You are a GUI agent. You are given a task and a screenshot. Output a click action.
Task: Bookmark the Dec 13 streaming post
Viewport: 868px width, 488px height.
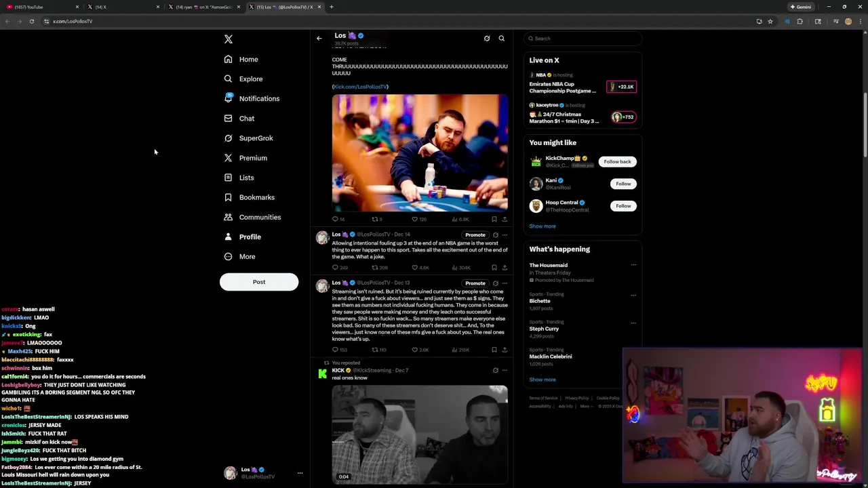pyautogui.click(x=494, y=350)
